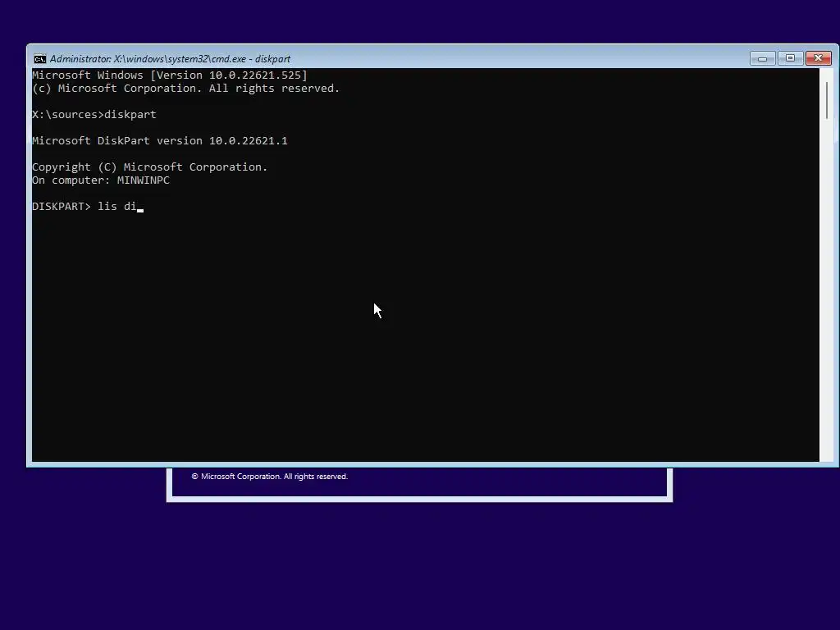Click 'Microsoft DiskPart version 10.0.22621.1' text
The width and height of the screenshot is (840, 630).
click(x=160, y=141)
